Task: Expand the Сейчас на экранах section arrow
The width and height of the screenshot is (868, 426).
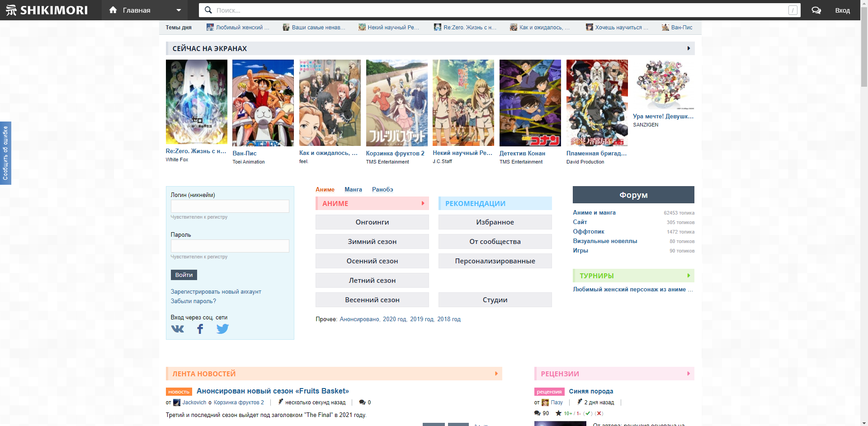Action: tap(689, 48)
